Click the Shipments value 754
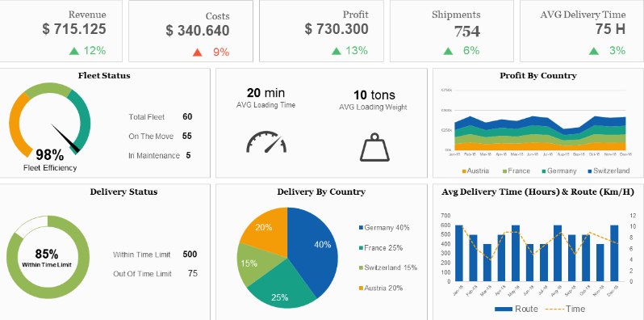The image size is (644, 320). tap(467, 32)
